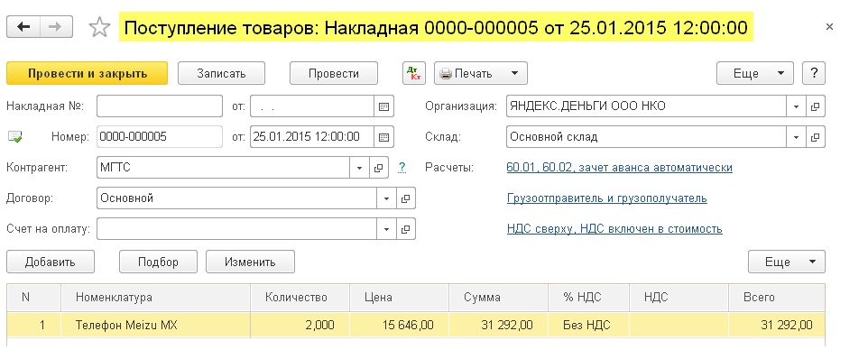Sort by the Номенклатура column header
The image size is (868, 359).
coord(155,298)
